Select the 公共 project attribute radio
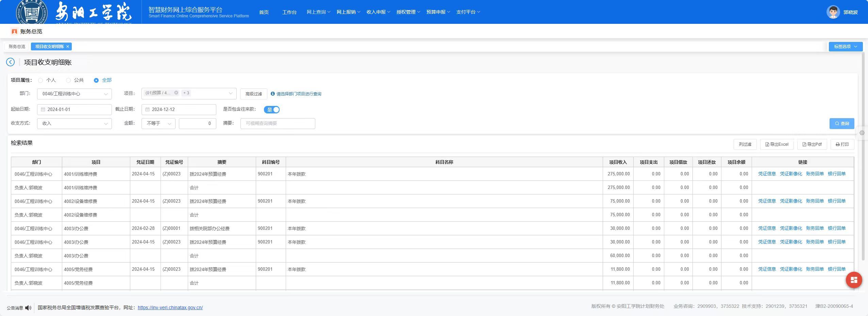Image resolution: width=868 pixels, height=316 pixels. coord(68,80)
